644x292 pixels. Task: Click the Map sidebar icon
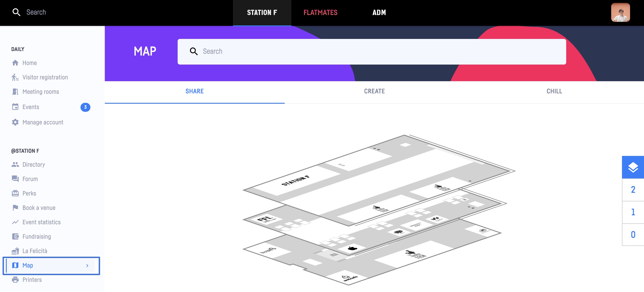pyautogui.click(x=15, y=265)
